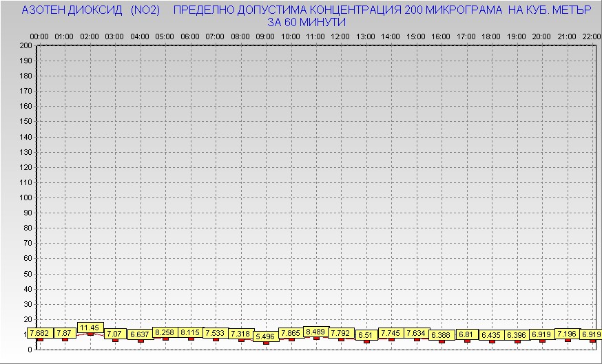Select the 06:00 time axis label
Screen dimensions: 602x364
190,36
